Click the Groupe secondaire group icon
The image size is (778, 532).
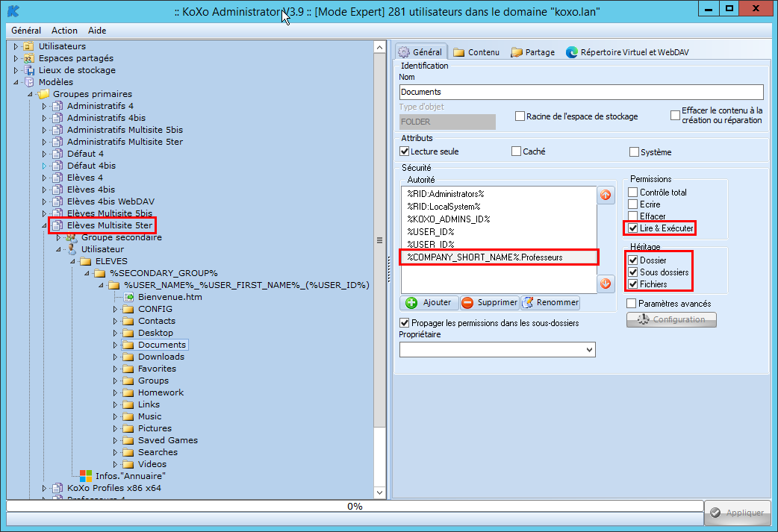[72, 237]
